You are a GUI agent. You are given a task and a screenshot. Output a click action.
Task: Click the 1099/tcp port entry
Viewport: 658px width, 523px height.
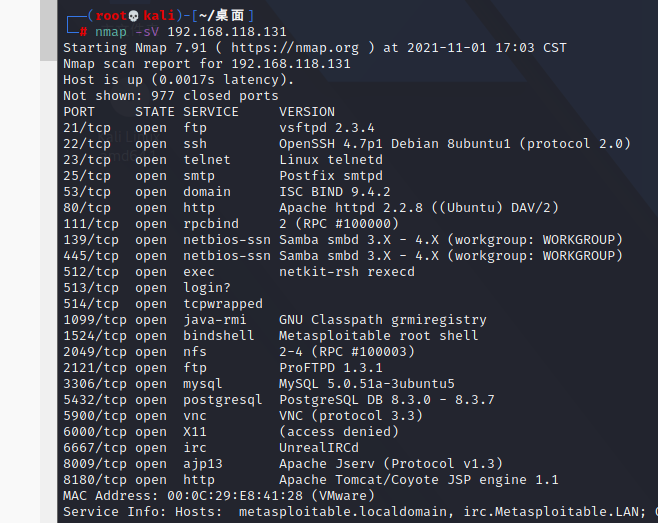click(x=95, y=320)
